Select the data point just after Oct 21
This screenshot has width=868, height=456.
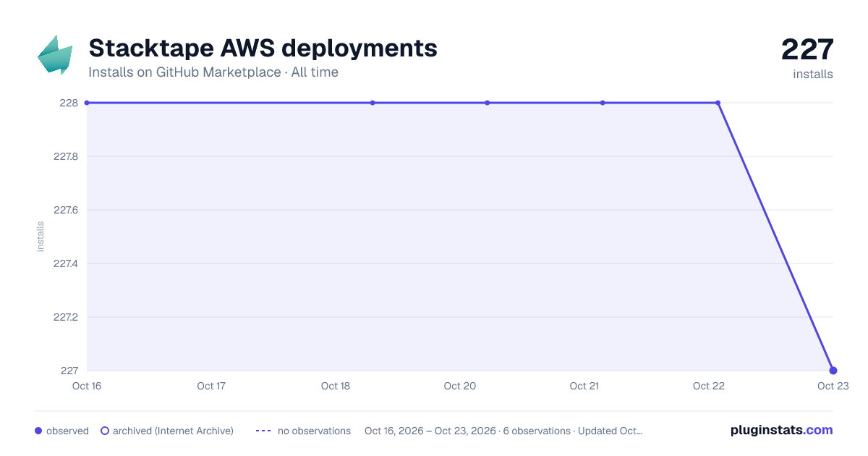coord(603,103)
